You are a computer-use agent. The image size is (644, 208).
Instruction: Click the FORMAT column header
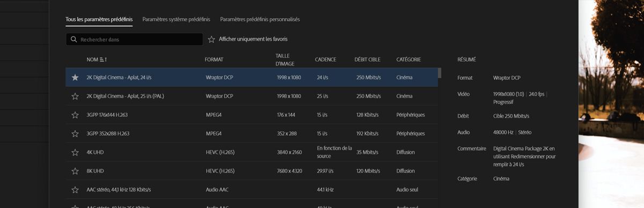pos(214,60)
